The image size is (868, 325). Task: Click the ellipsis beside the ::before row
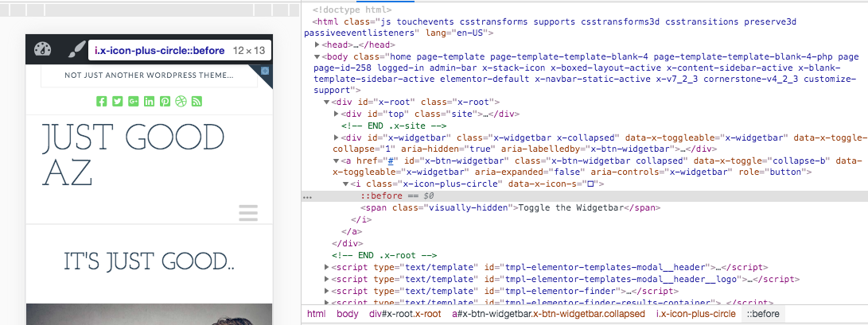coord(307,196)
